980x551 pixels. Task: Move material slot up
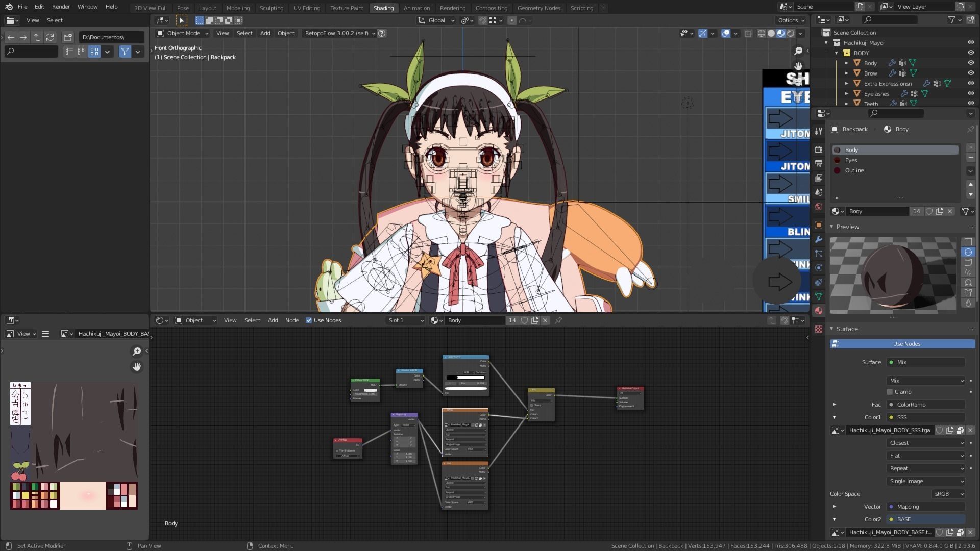[x=970, y=184]
